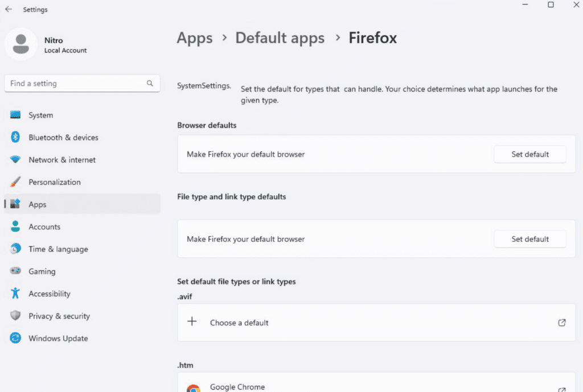Open Accounts settings page

coord(82,226)
